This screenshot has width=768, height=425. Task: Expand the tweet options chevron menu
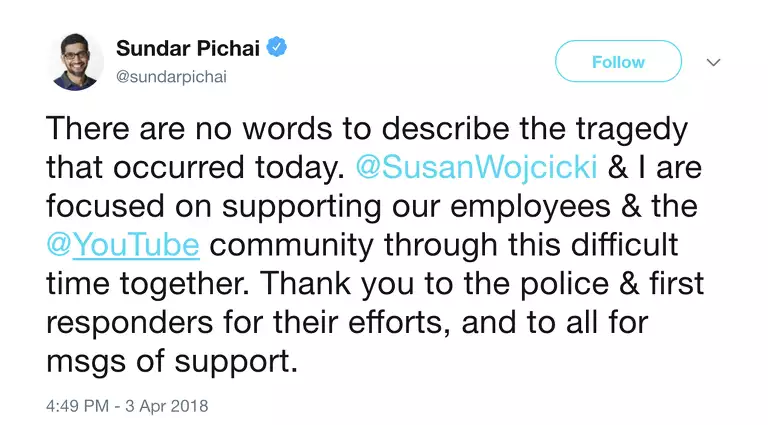click(713, 62)
